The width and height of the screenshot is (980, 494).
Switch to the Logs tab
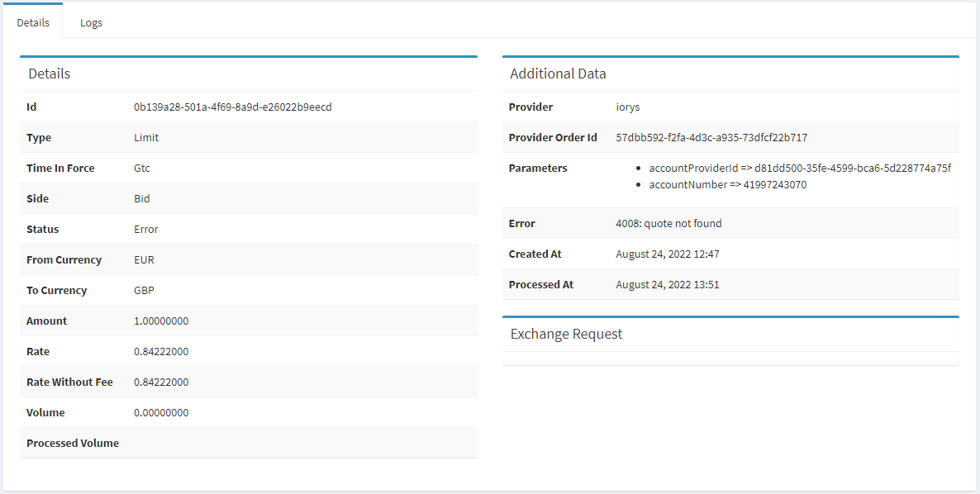coord(91,22)
